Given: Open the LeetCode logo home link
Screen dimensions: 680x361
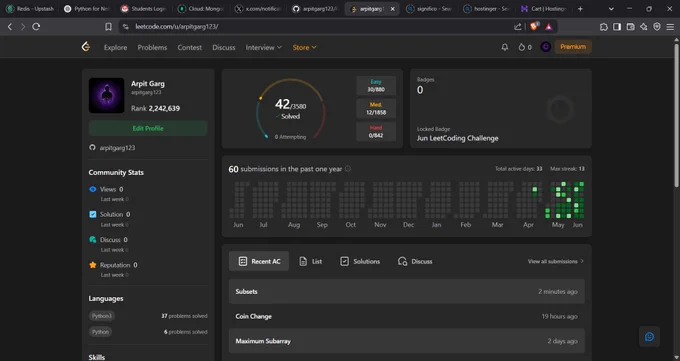Looking at the screenshot, I should 86,47.
